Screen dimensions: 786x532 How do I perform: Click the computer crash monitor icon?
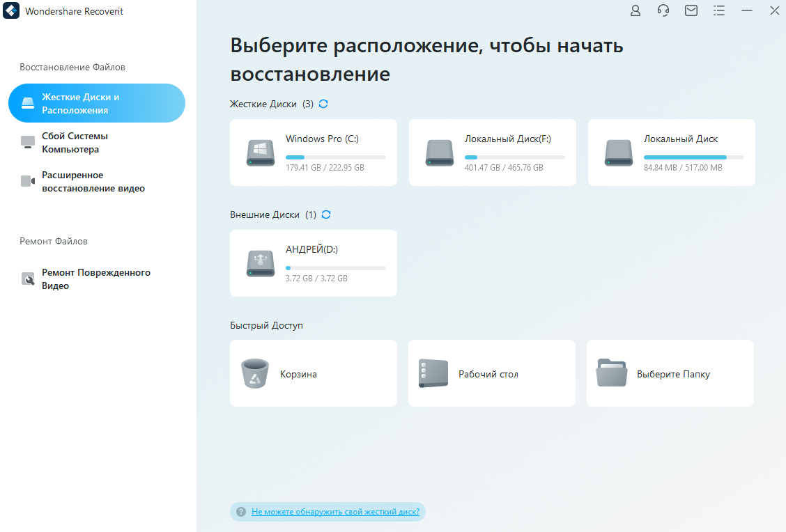[x=28, y=142]
